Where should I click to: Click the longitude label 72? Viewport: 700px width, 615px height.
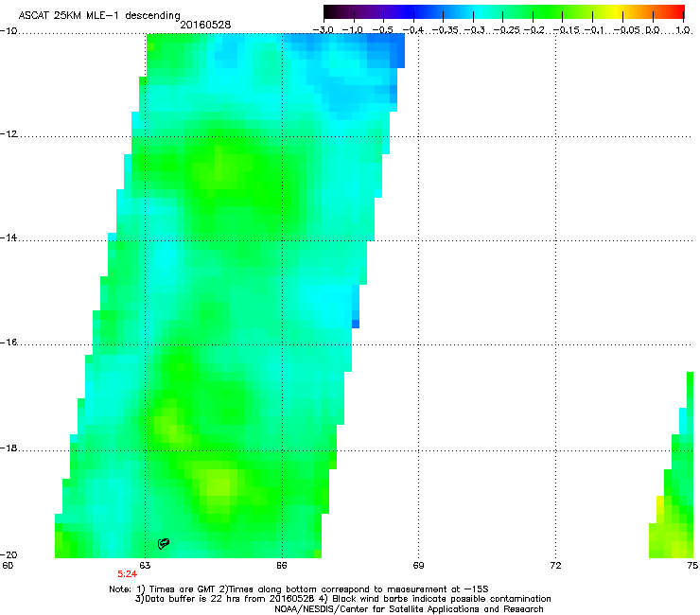click(x=555, y=566)
